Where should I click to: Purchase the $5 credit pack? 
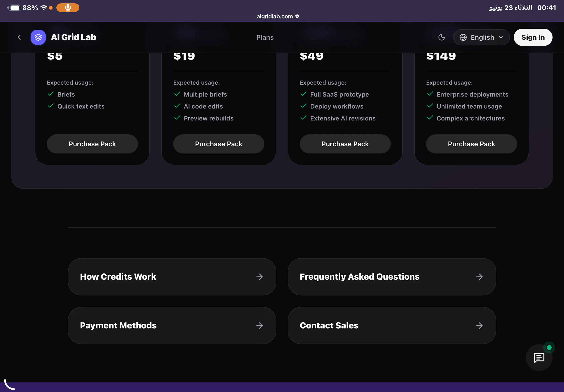coord(92,144)
